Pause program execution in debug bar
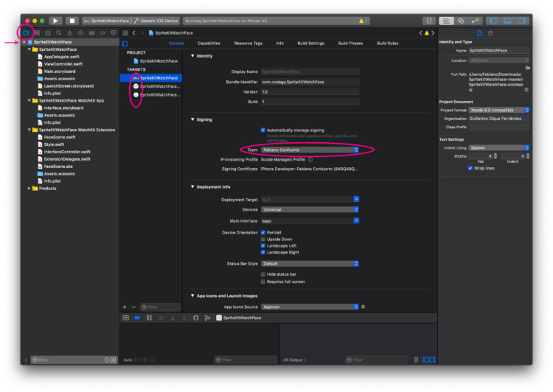Viewport: 553px width, 392px height. pos(149,318)
